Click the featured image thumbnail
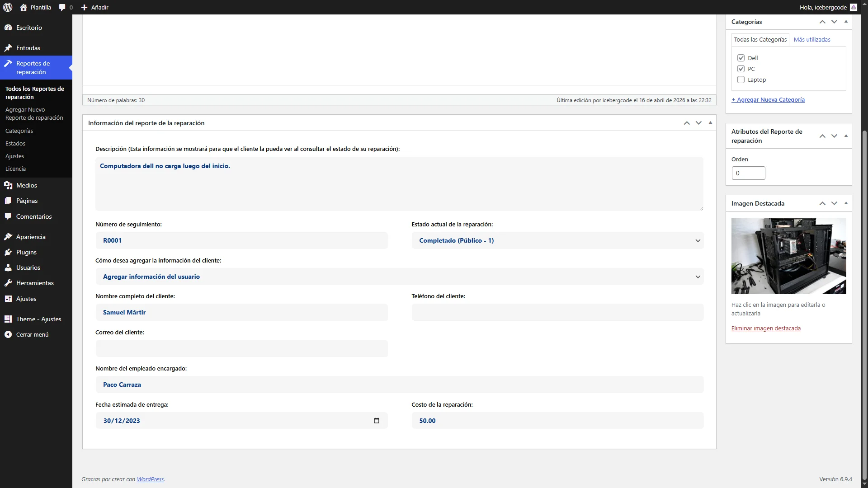 pos(788,256)
